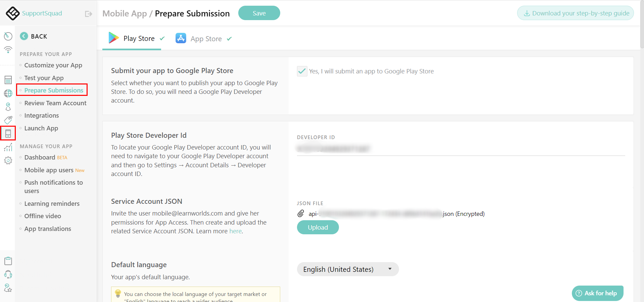
Task: Click the settings gear icon in sidebar
Action: [8, 160]
